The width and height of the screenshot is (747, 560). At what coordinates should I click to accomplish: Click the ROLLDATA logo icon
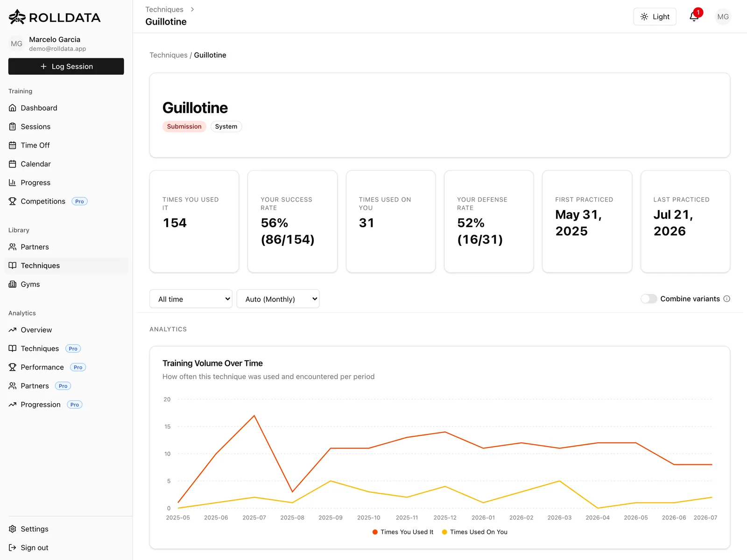tap(17, 17)
